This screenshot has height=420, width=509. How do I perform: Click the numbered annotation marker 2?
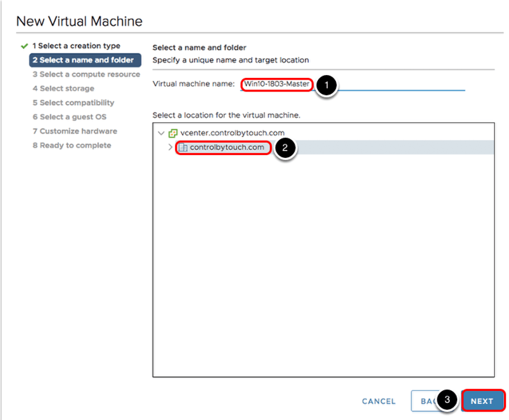pyautogui.click(x=285, y=148)
